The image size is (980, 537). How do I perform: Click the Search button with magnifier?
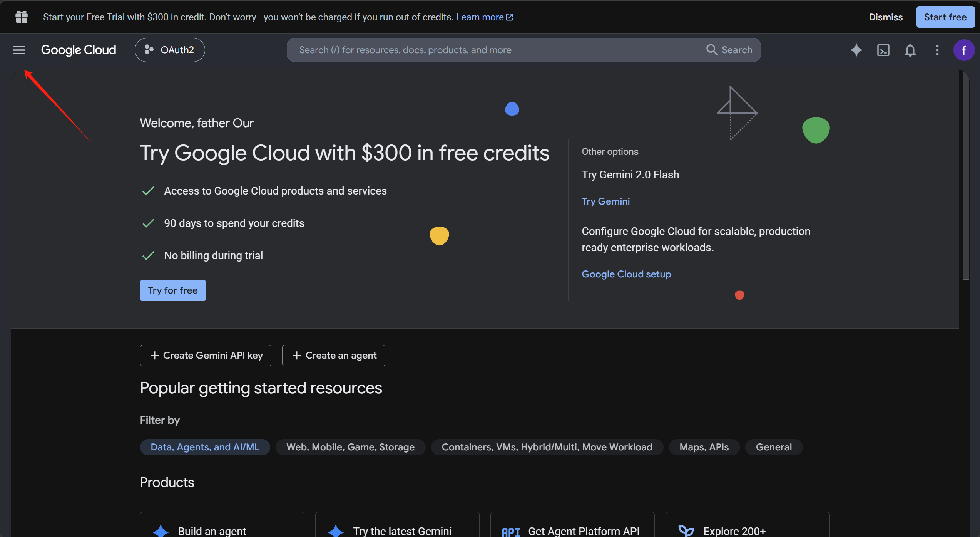click(x=729, y=50)
